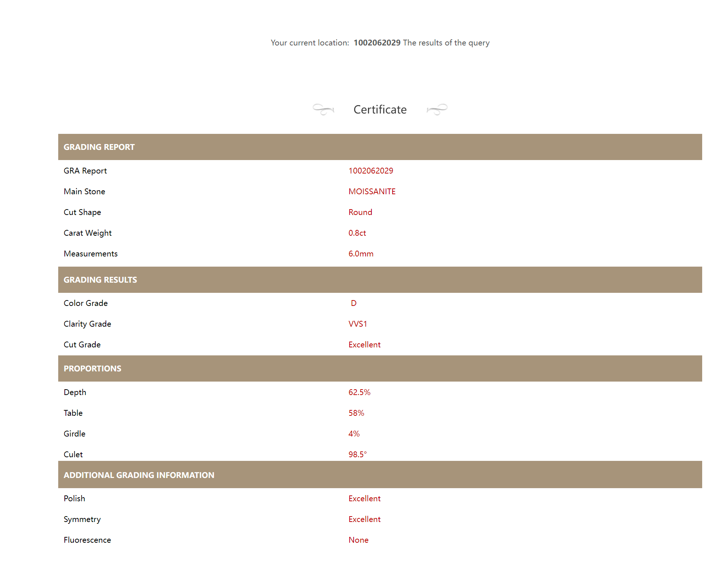Select the 0.8ct carat weight value
The width and height of the screenshot is (728, 582).
357,233
